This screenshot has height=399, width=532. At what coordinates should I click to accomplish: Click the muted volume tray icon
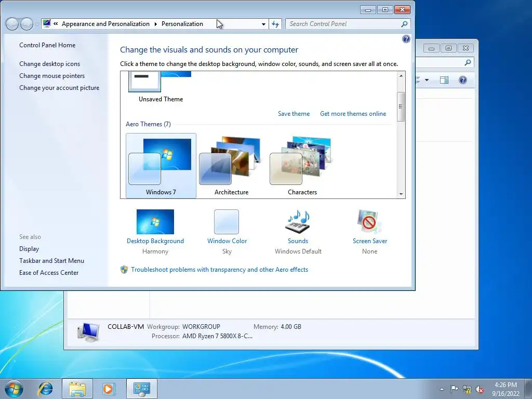pyautogui.click(x=480, y=389)
